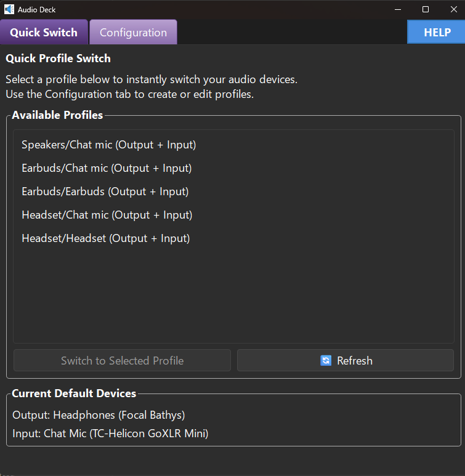The height and width of the screenshot is (476, 465).
Task: Click empty space below the profile list entries
Action: tap(233, 296)
